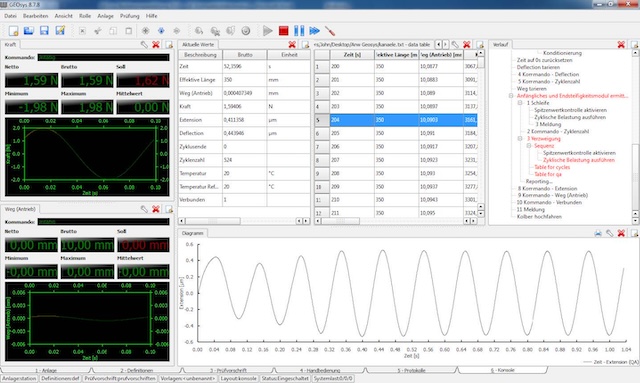Collapse the '3 Verzweigung' tree node
The width and height of the screenshot is (640, 383).
[520, 139]
